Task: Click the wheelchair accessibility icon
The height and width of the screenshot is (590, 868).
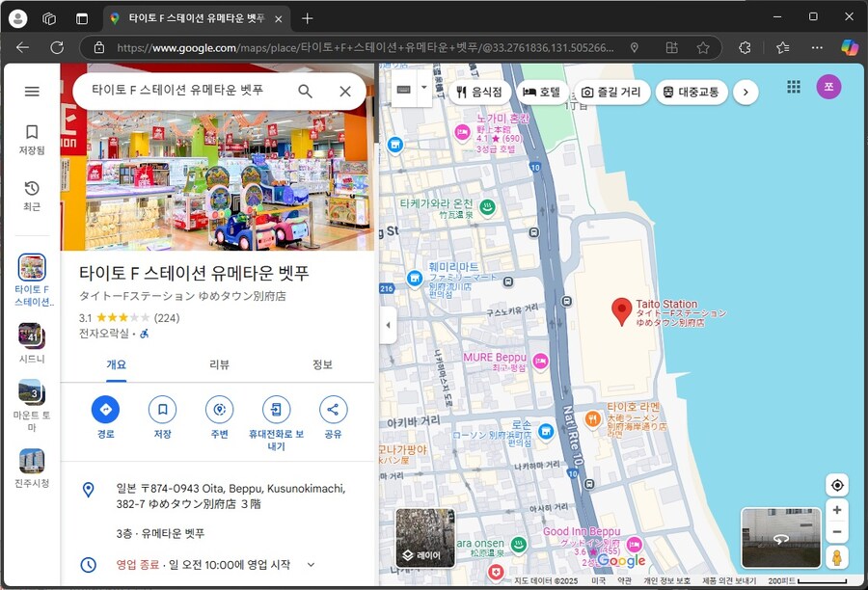Action: click(x=144, y=334)
